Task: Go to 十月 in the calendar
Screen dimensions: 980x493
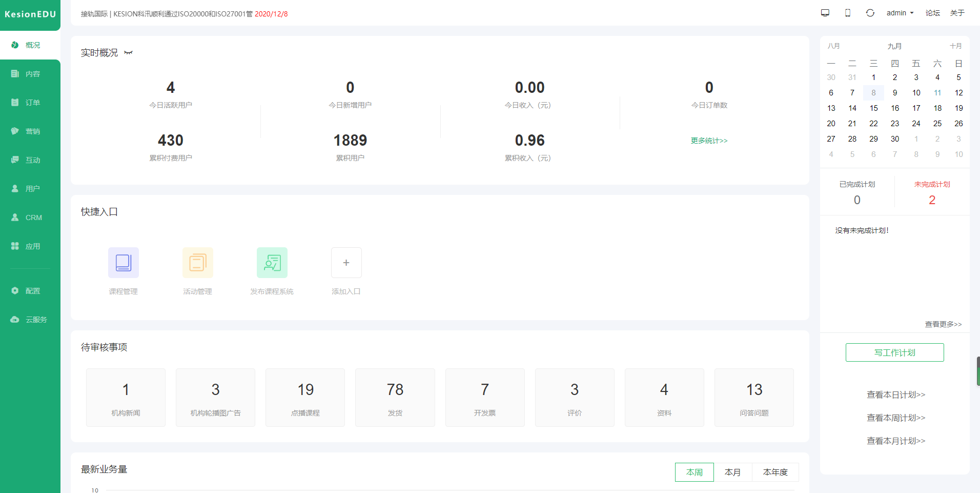Action: (x=955, y=46)
